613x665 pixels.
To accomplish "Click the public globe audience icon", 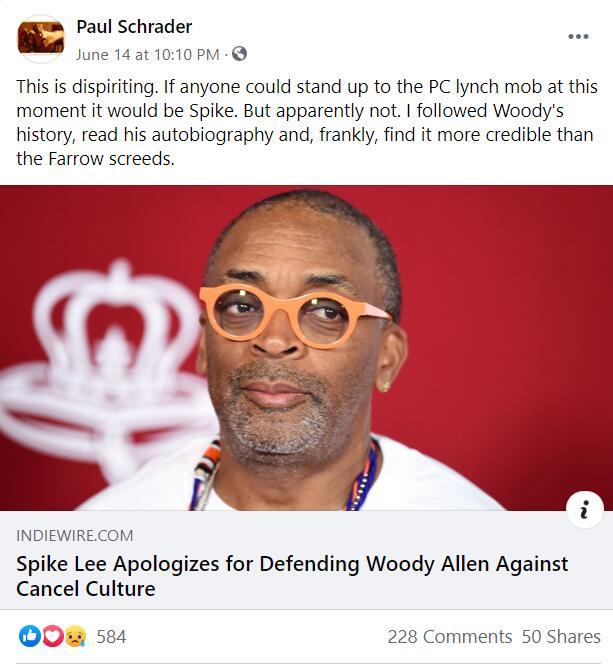I will 239,54.
